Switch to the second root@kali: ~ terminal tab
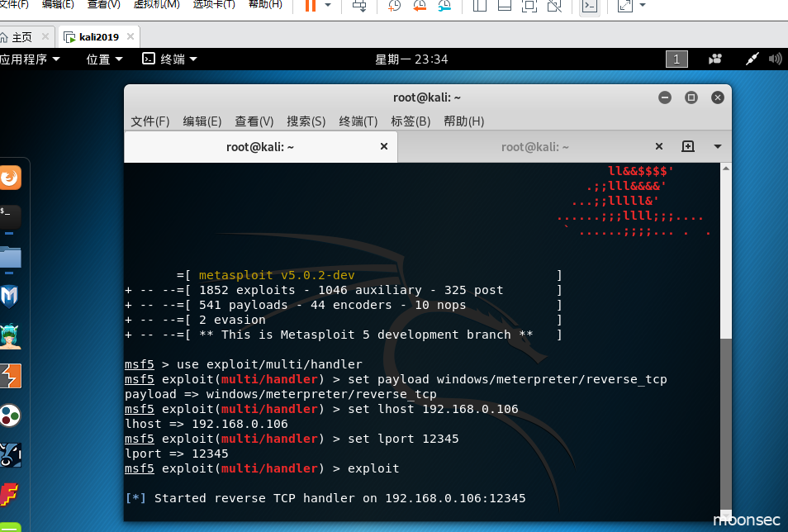The width and height of the screenshot is (788, 532). pos(534,147)
